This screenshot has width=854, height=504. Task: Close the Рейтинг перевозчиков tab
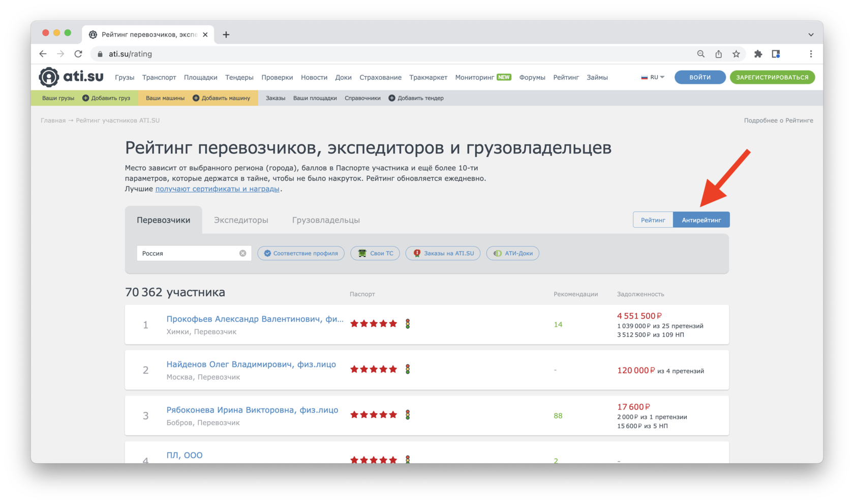[205, 35]
